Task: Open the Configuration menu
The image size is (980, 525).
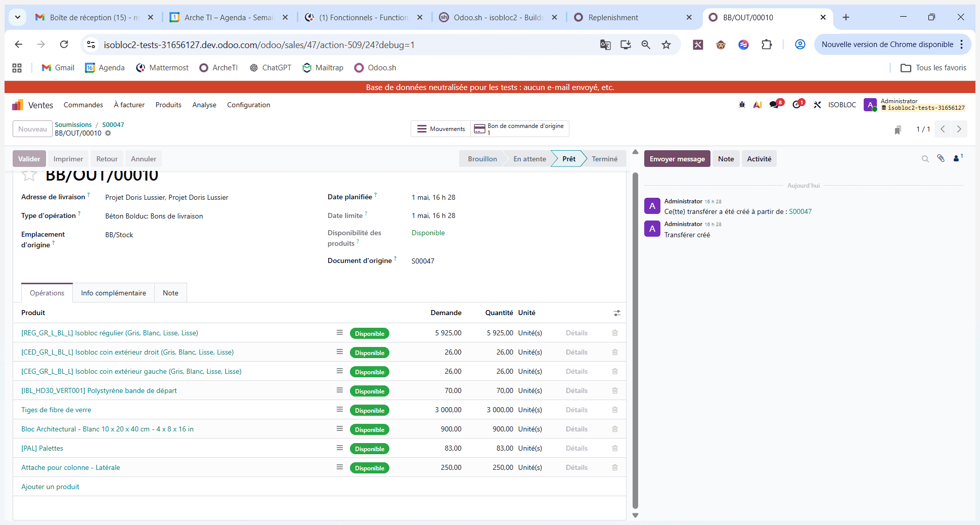Action: click(248, 105)
